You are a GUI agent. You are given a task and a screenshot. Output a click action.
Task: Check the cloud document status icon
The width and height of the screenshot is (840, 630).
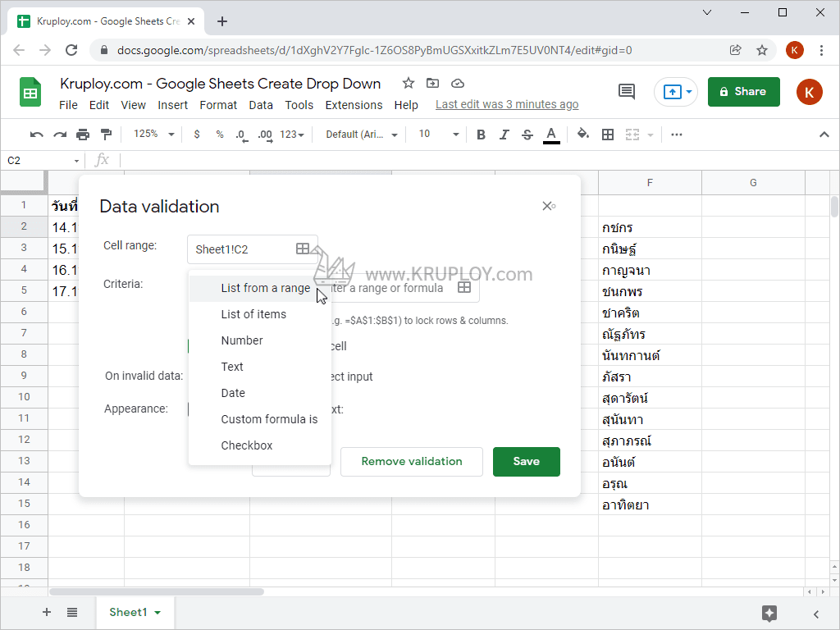tap(458, 83)
